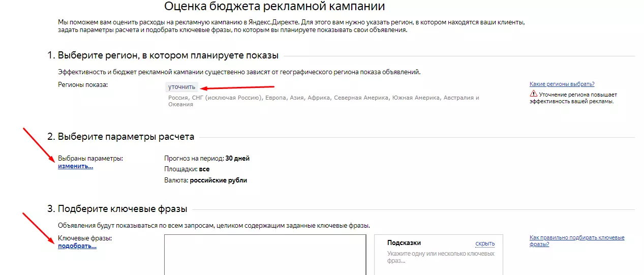Click heading «2. Выберите параметры расчета»

(121, 137)
